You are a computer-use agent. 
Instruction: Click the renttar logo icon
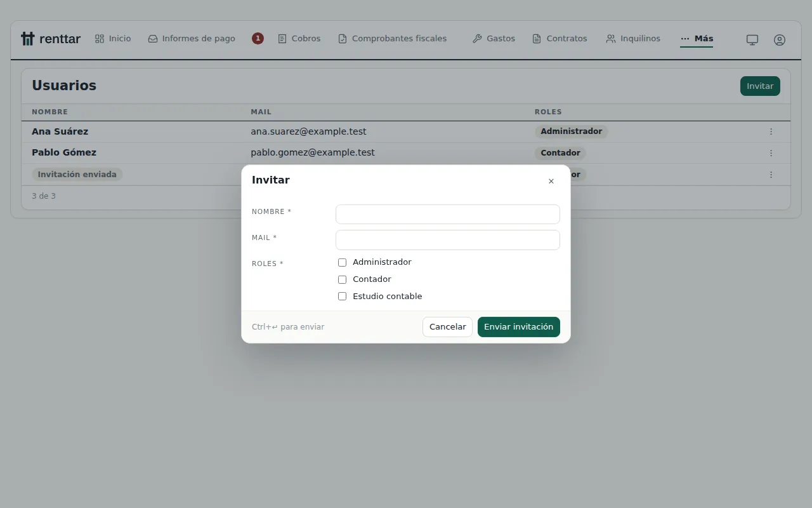point(27,39)
